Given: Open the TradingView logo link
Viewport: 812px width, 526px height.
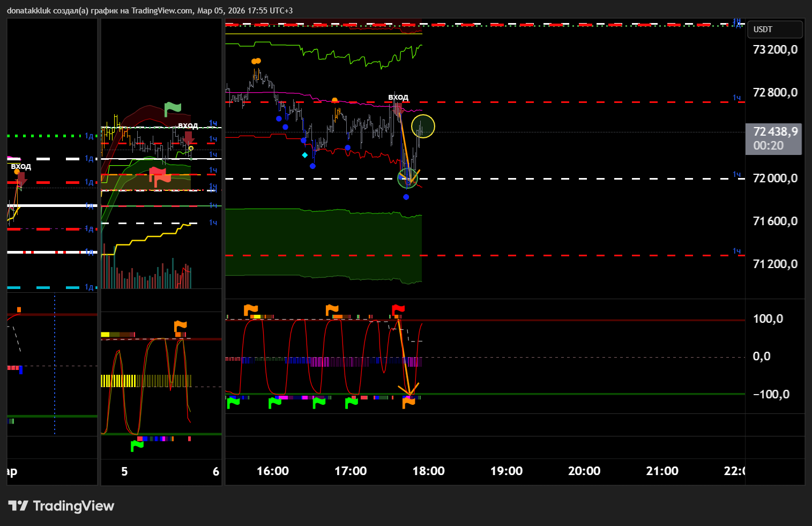Looking at the screenshot, I should click(x=62, y=506).
